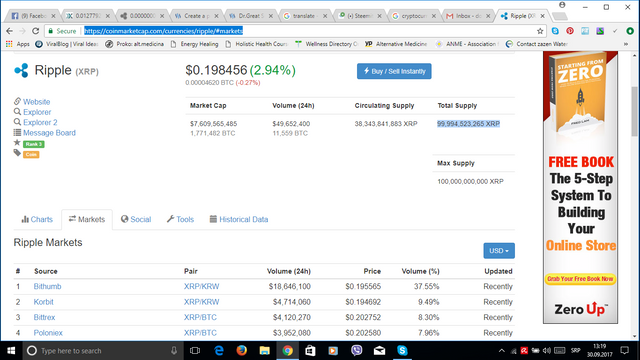The width and height of the screenshot is (640, 360).
Task: Click Buy / Sell Instantly button
Action: [394, 71]
